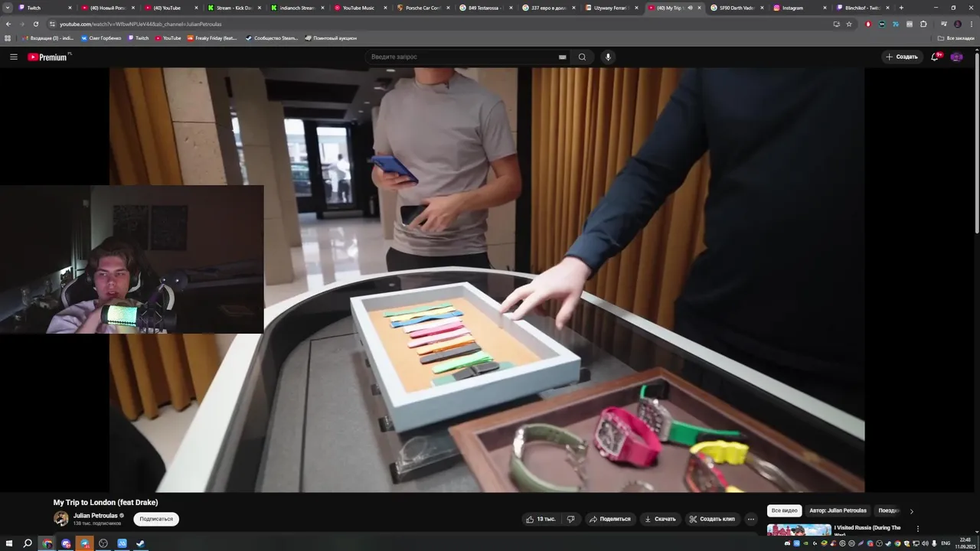Bookmark this page with star icon

click(849, 24)
